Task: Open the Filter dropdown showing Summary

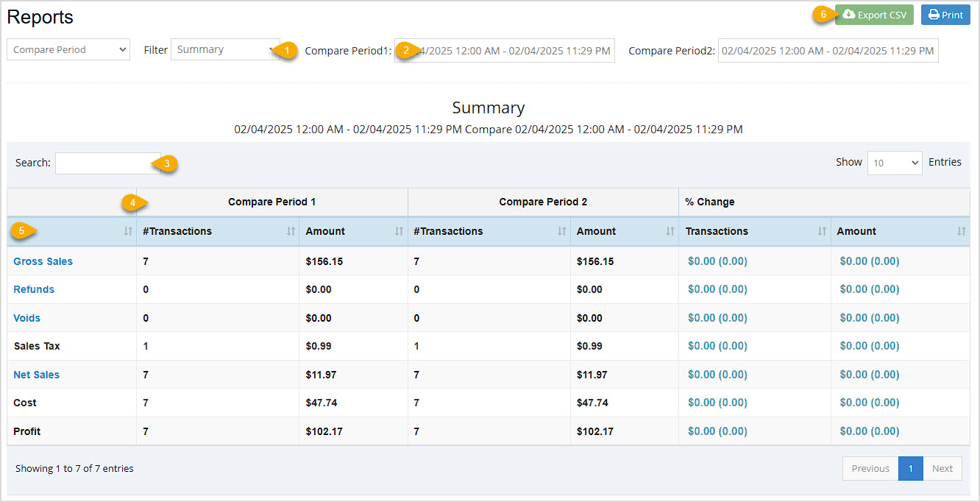Action: pos(225,49)
